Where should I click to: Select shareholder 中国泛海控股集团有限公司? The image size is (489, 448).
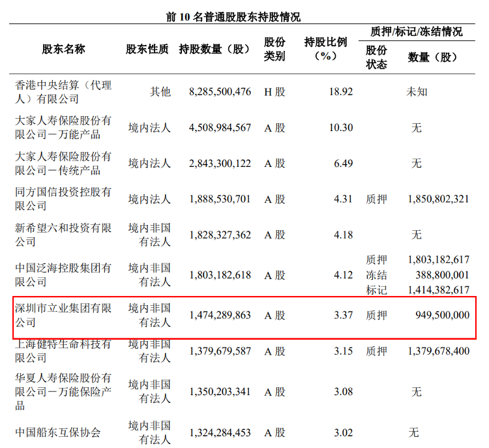click(63, 275)
